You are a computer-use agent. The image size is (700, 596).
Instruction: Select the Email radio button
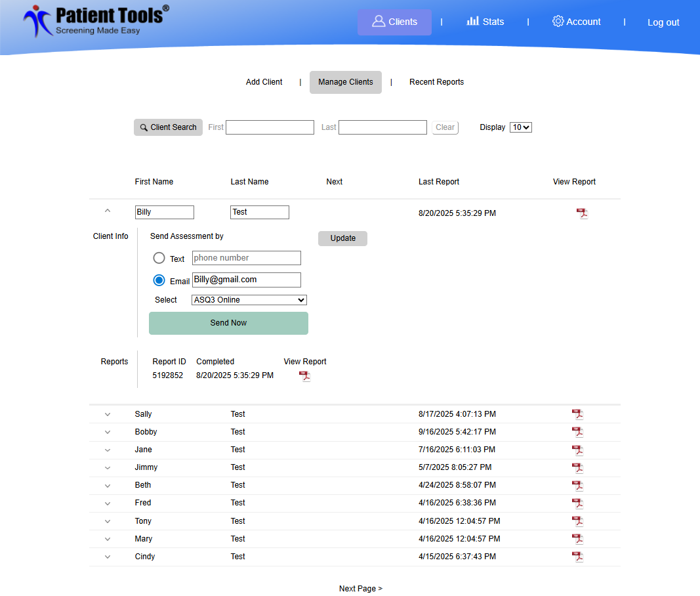(159, 280)
